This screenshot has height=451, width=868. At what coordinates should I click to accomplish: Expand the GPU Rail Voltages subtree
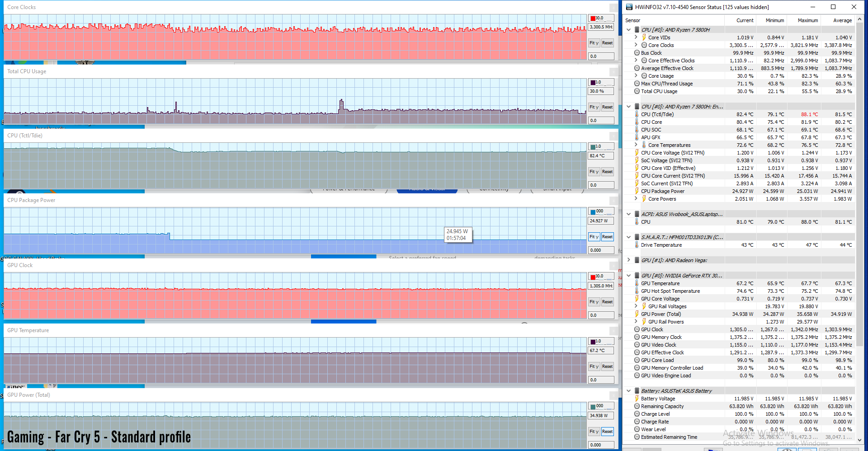pos(636,306)
